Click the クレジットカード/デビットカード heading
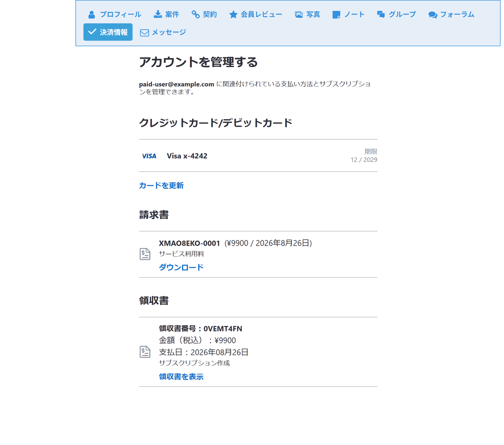 point(216,123)
